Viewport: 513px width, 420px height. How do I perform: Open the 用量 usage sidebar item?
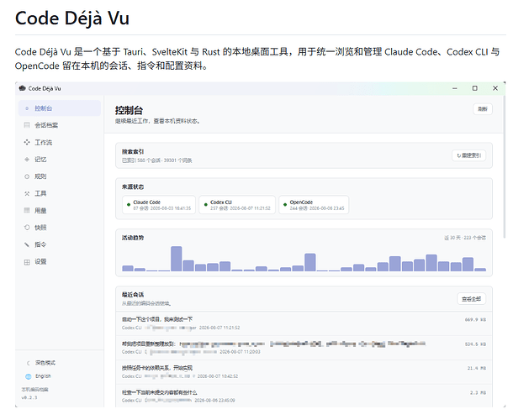tap(60, 211)
